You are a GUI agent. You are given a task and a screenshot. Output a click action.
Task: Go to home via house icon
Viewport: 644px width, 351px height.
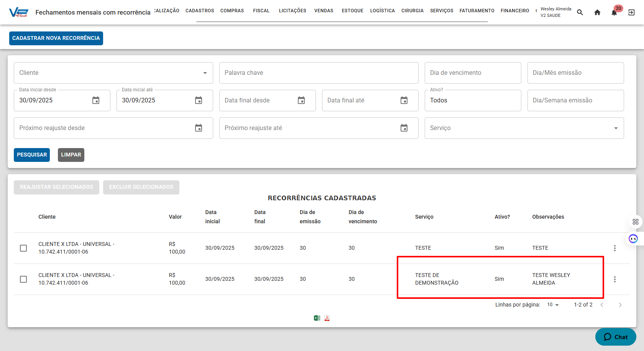pyautogui.click(x=597, y=13)
